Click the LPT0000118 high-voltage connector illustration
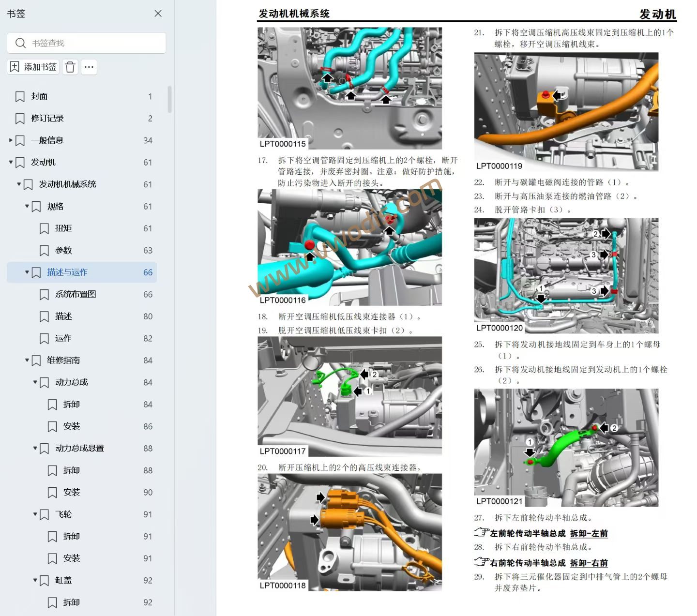The image size is (697, 616). pyautogui.click(x=349, y=532)
